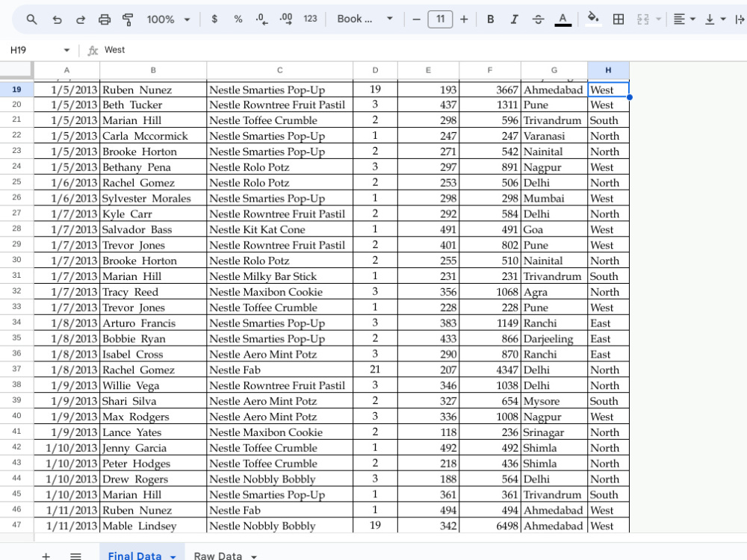
Task: Increase font size with plus button
Action: pos(464,19)
